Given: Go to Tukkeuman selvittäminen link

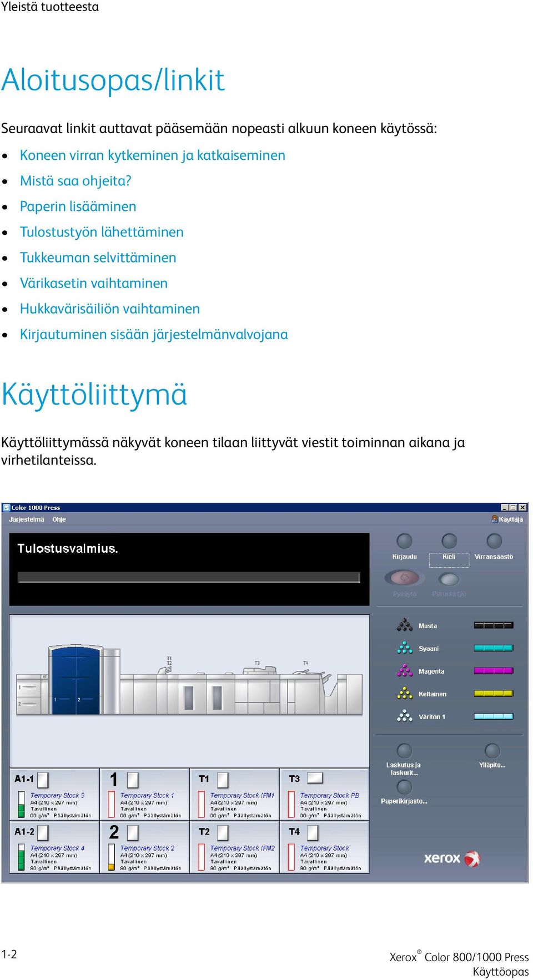Looking at the screenshot, I should [98, 257].
